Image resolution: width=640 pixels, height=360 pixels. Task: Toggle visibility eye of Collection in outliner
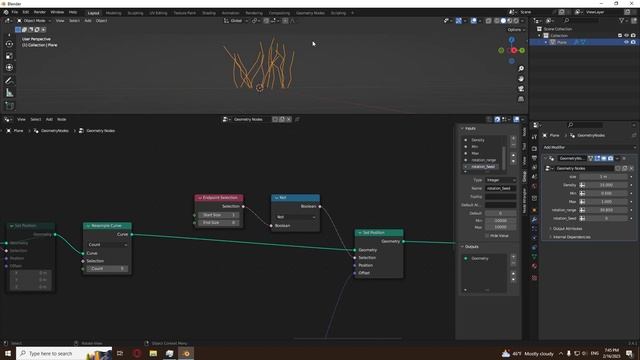[x=626, y=36]
